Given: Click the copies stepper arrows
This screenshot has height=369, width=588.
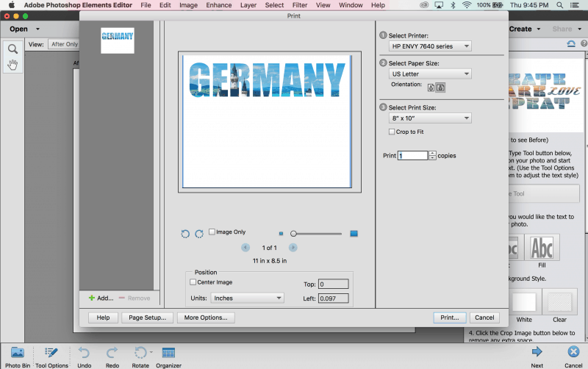Looking at the screenshot, I should 432,155.
